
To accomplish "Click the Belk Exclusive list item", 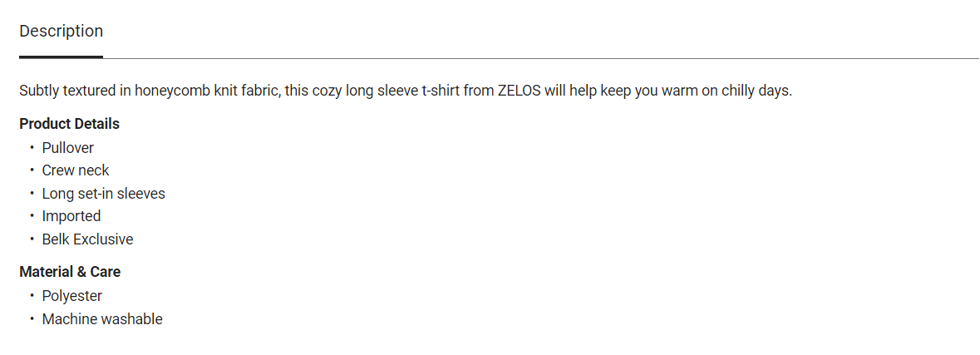I will 87,239.
